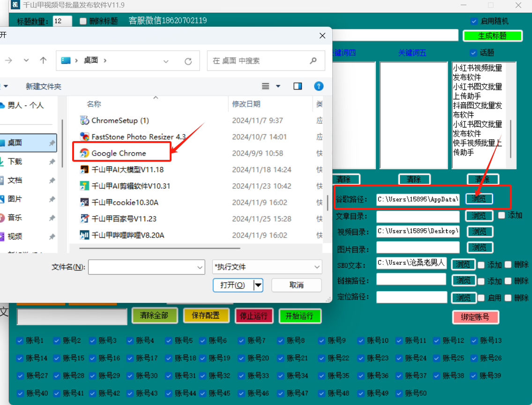
Task: Click the 保存配置 button
Action: tap(206, 315)
